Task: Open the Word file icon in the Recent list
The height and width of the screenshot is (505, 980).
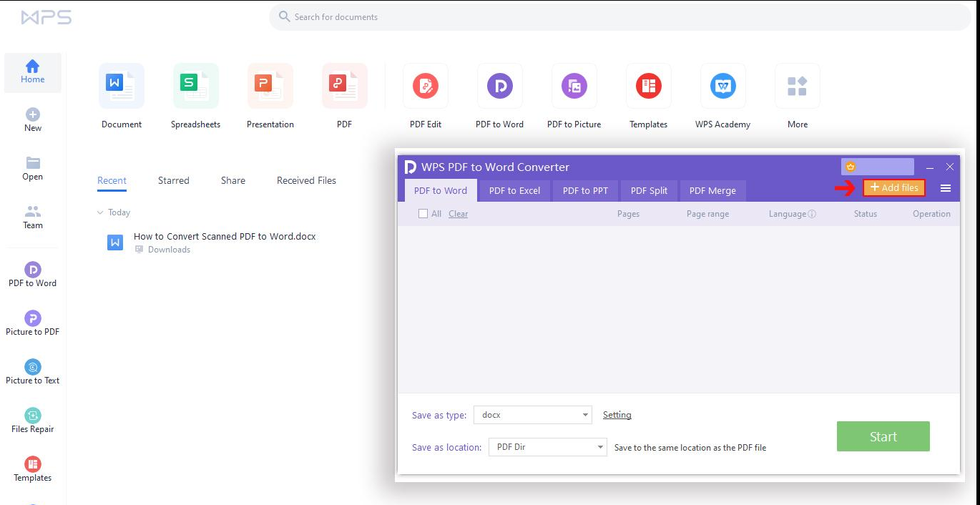Action: (115, 242)
